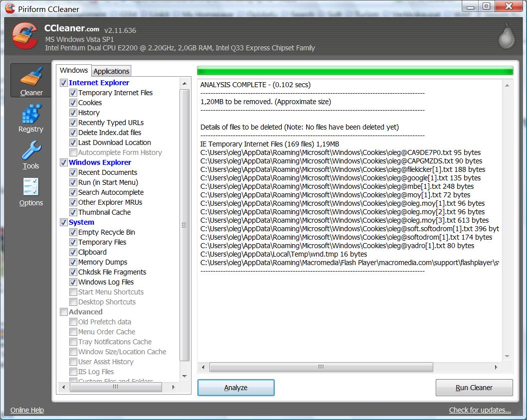Click the green analysis progress bar

click(x=355, y=71)
